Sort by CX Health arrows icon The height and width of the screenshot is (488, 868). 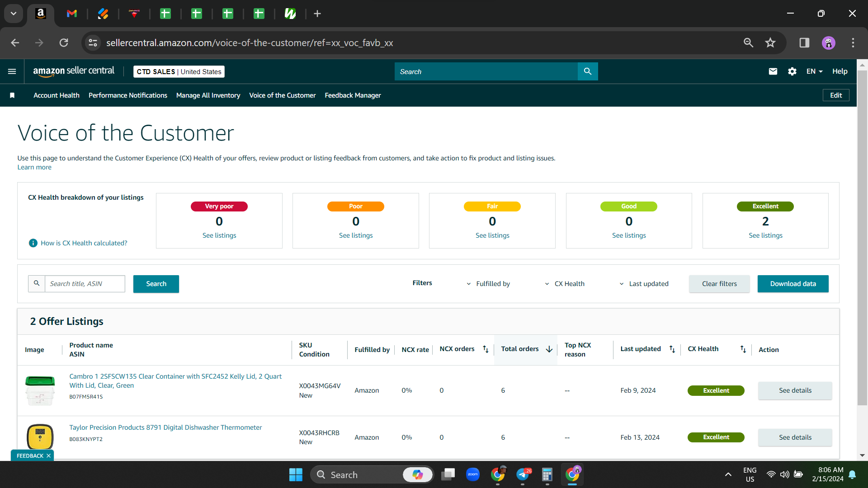743,349
